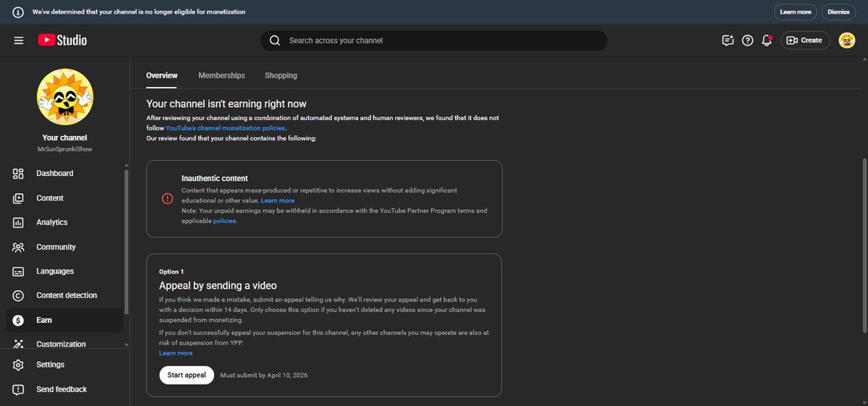The width and height of the screenshot is (868, 406).
Task: Open the policies link in the note
Action: (x=224, y=221)
